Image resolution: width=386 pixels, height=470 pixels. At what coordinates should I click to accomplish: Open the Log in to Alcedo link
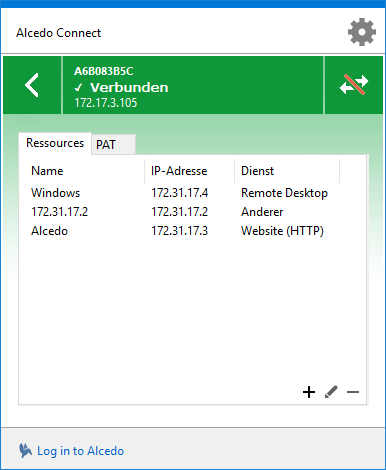coord(80,451)
